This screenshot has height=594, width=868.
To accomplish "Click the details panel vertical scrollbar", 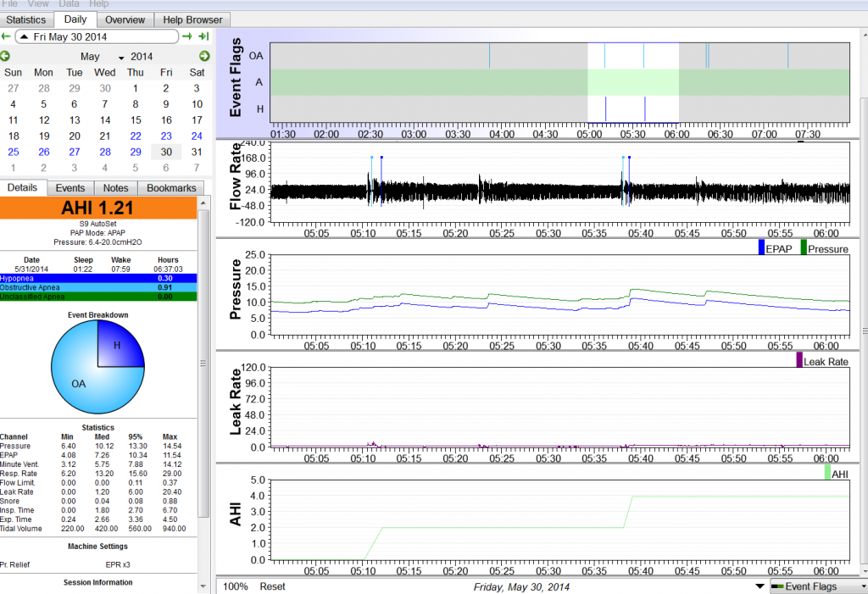I will tap(203, 363).
